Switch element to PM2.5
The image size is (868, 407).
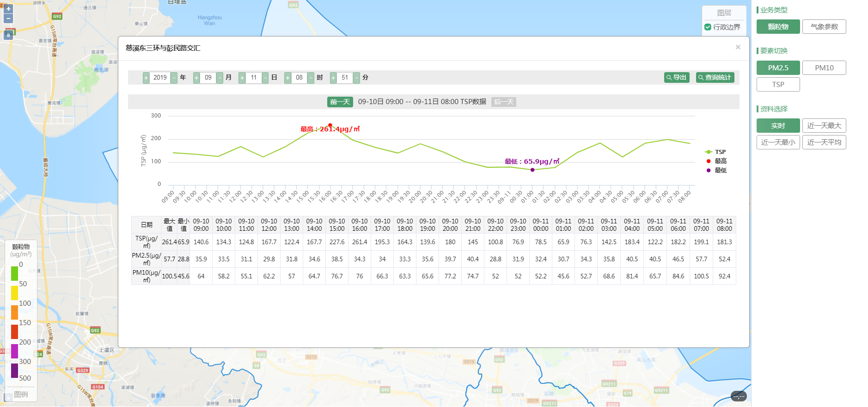pos(778,68)
